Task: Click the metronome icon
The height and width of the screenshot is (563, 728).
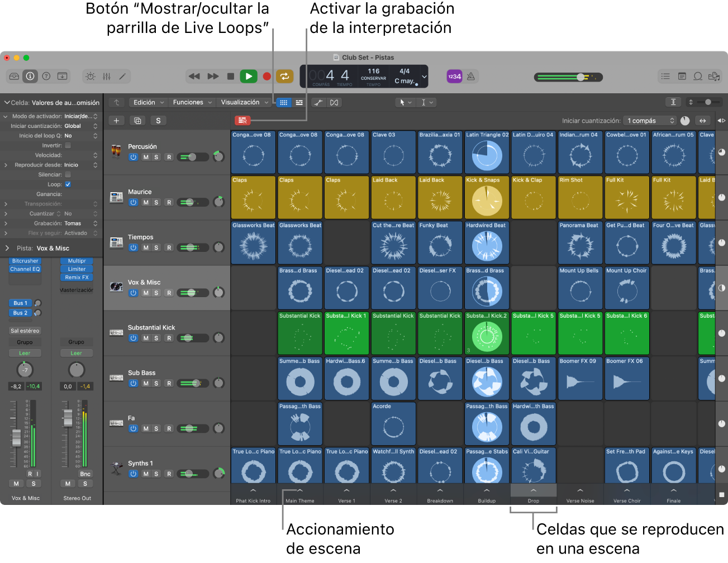Action: point(471,77)
